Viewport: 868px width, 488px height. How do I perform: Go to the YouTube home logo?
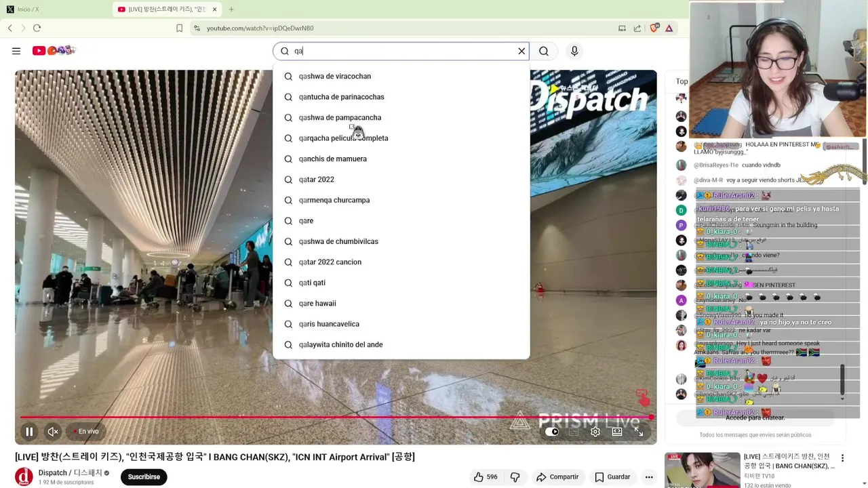(53, 51)
